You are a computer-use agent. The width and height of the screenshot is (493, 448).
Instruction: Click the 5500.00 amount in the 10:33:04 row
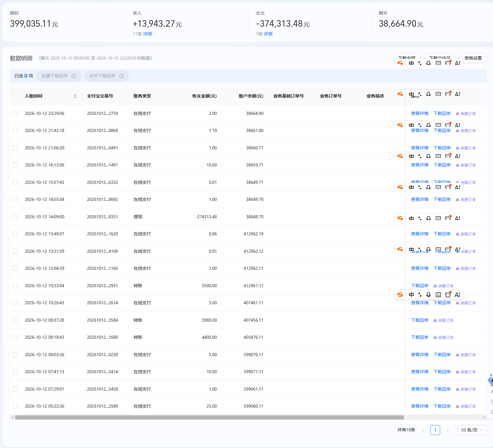(209, 286)
